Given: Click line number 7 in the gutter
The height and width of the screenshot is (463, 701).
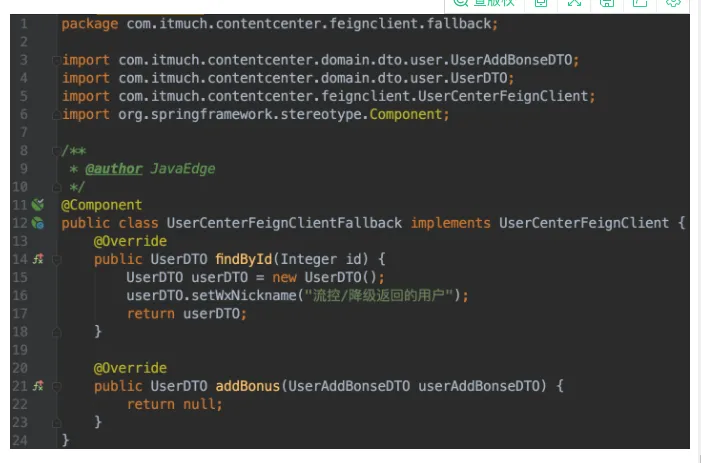Looking at the screenshot, I should pos(24,132).
